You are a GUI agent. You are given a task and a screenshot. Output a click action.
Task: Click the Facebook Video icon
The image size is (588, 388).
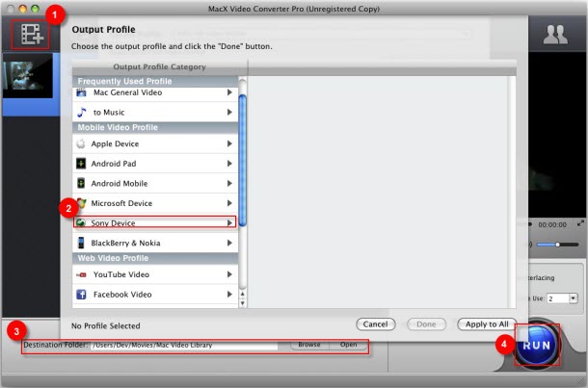click(x=81, y=295)
